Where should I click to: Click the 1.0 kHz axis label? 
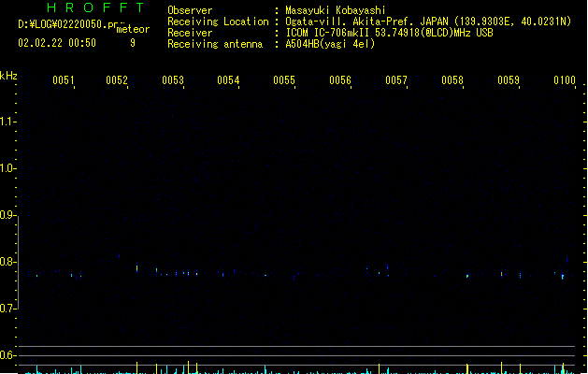[x=7, y=168]
